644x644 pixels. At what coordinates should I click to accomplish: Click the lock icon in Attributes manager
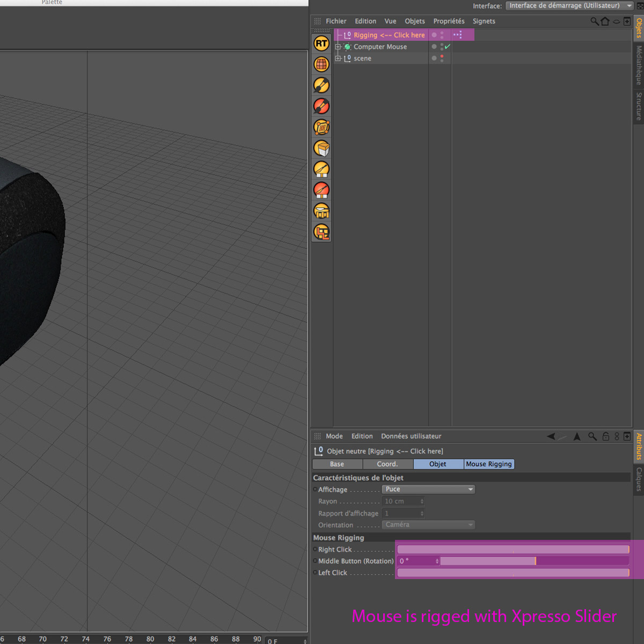(x=606, y=436)
